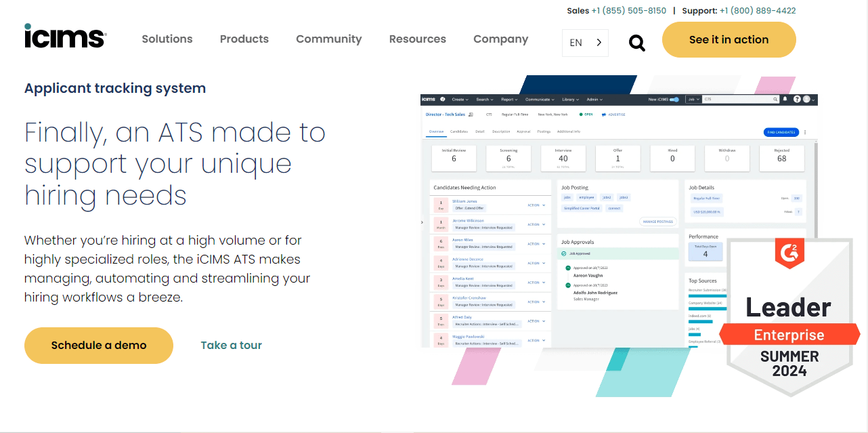Click the Sales phone number link
This screenshot has width=868, height=433.
[629, 11]
